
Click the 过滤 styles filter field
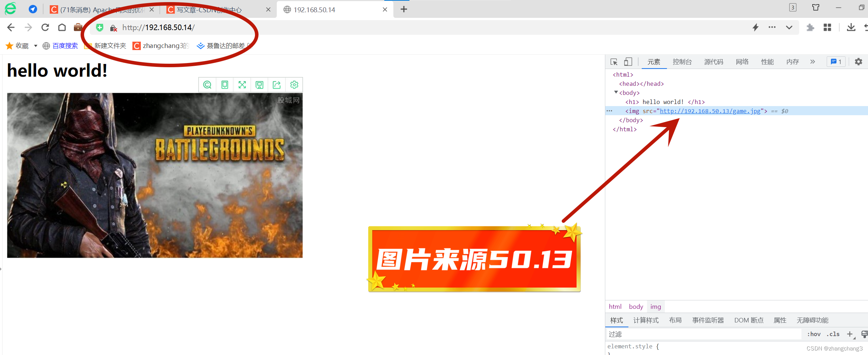pos(704,334)
